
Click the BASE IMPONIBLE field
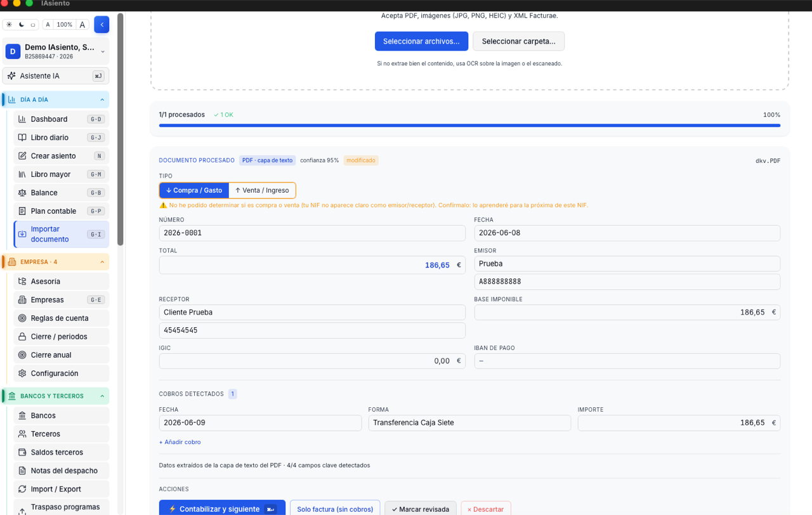point(627,312)
